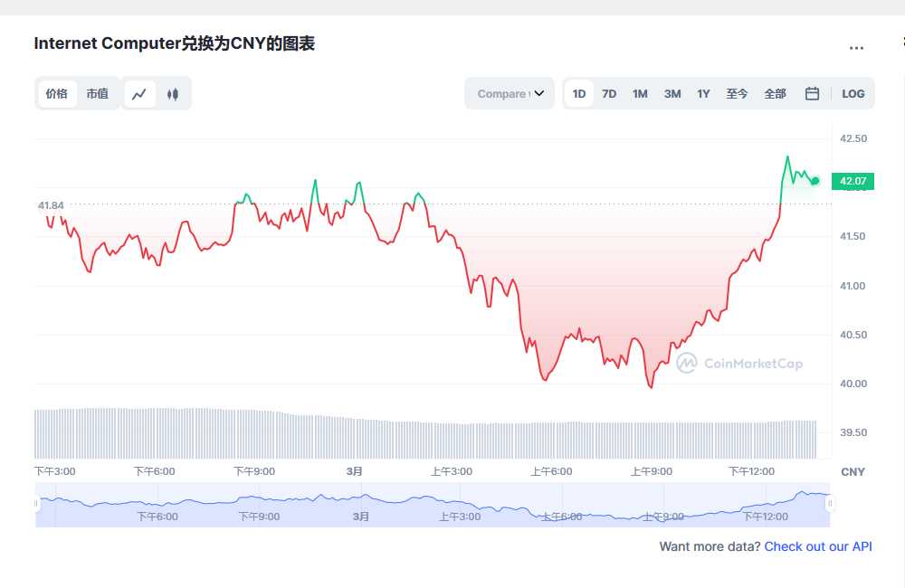Click the green current price dot
The width and height of the screenshot is (905, 588).
(815, 181)
